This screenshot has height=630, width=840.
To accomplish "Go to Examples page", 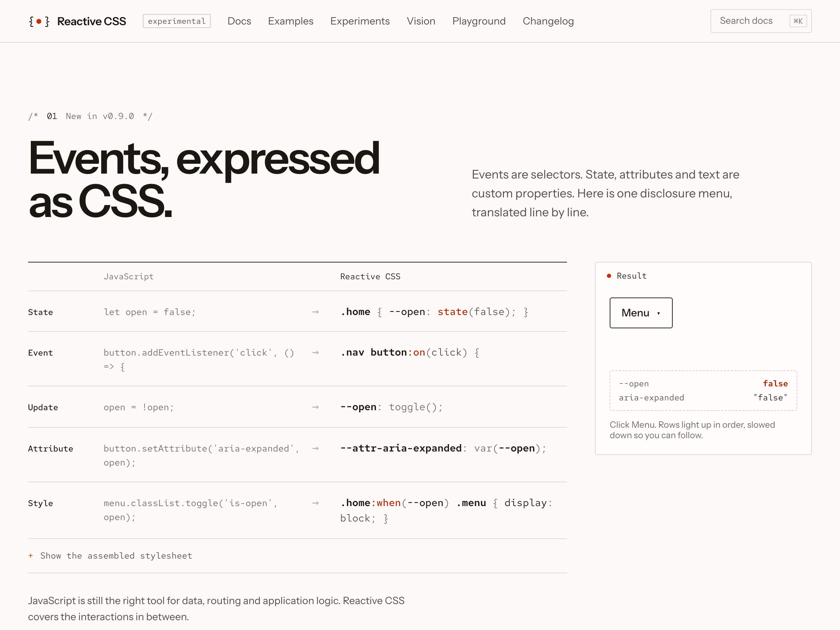I will click(290, 21).
